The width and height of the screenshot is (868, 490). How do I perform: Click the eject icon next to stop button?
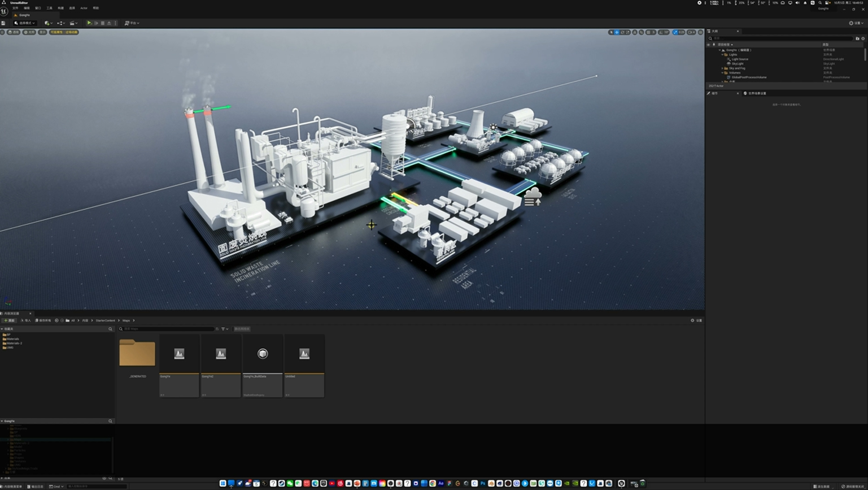109,23
